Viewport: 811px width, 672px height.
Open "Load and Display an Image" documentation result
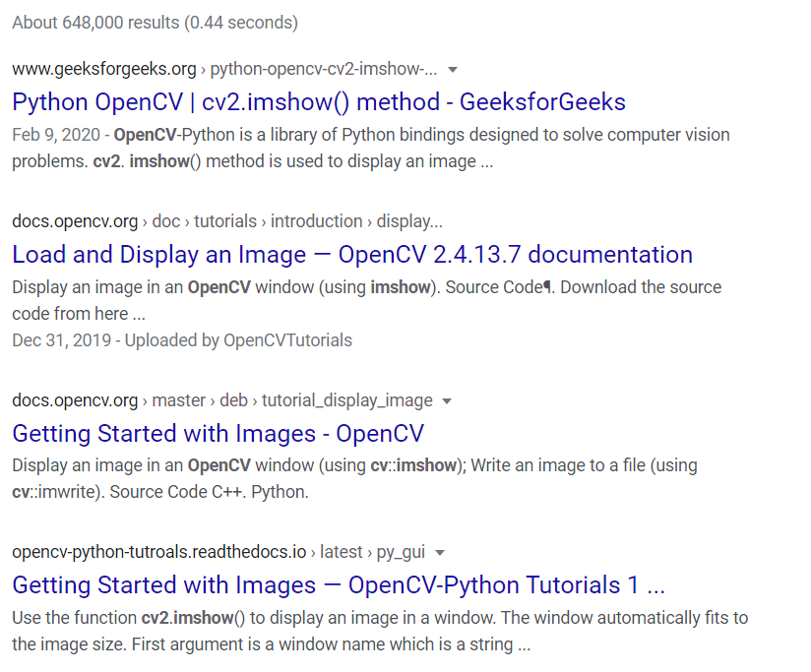point(351,254)
